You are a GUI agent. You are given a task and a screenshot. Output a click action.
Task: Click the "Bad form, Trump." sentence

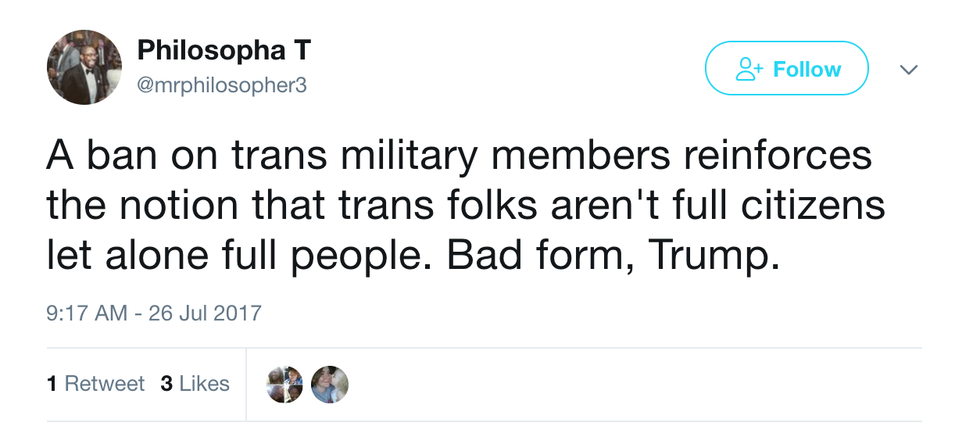[x=612, y=255]
